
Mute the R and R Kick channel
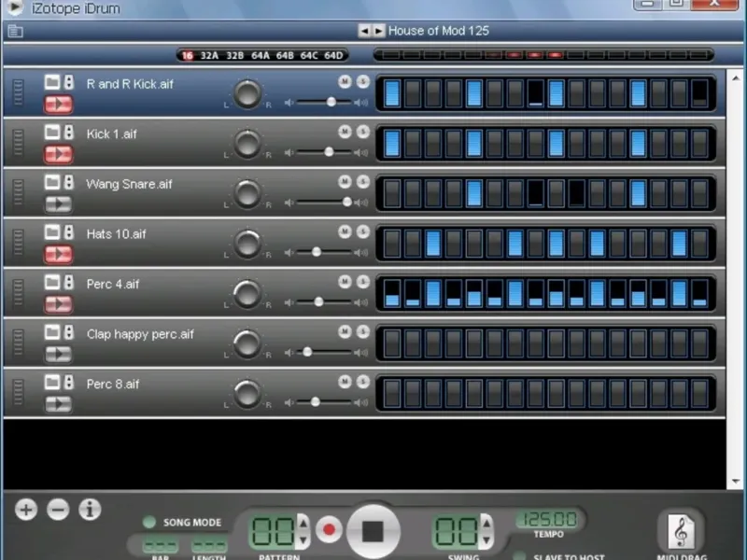coord(345,82)
